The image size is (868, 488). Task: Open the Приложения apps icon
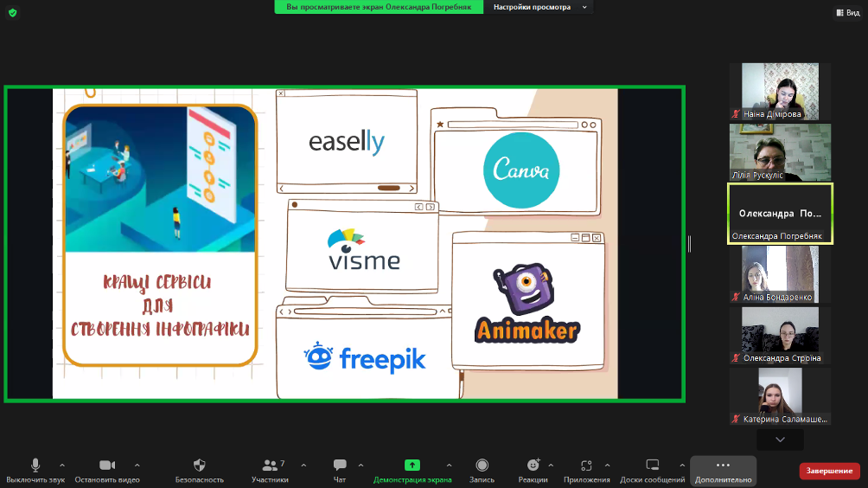586,466
